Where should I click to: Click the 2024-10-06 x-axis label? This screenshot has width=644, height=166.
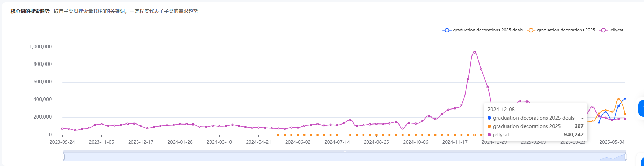point(416,142)
